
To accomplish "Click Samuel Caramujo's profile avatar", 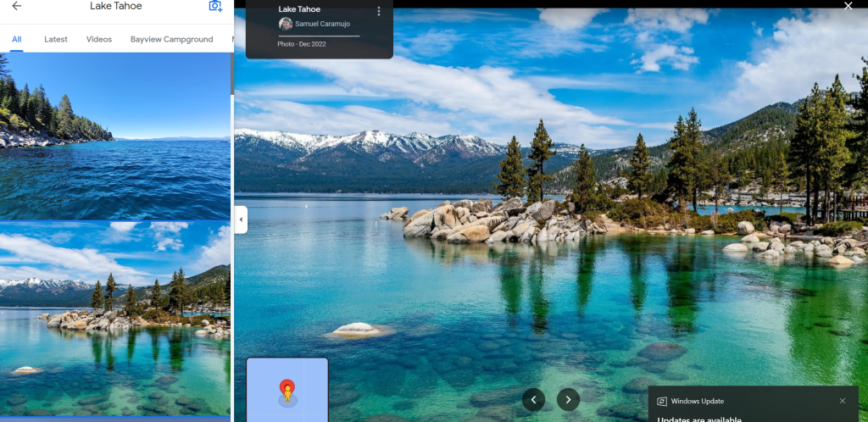I will 286,24.
